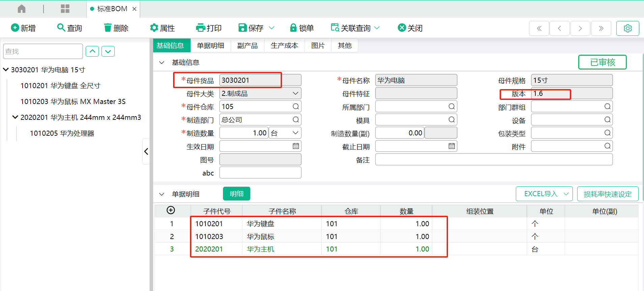644x291 pixels.
Task: Select 1010205 华为处理器 tree item
Action: click(x=62, y=133)
